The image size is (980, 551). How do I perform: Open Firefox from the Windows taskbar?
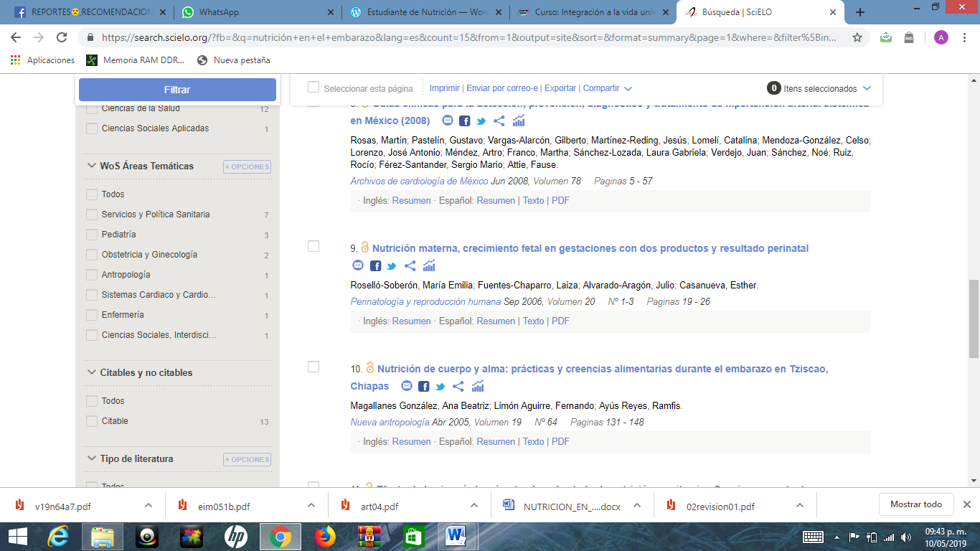click(325, 536)
